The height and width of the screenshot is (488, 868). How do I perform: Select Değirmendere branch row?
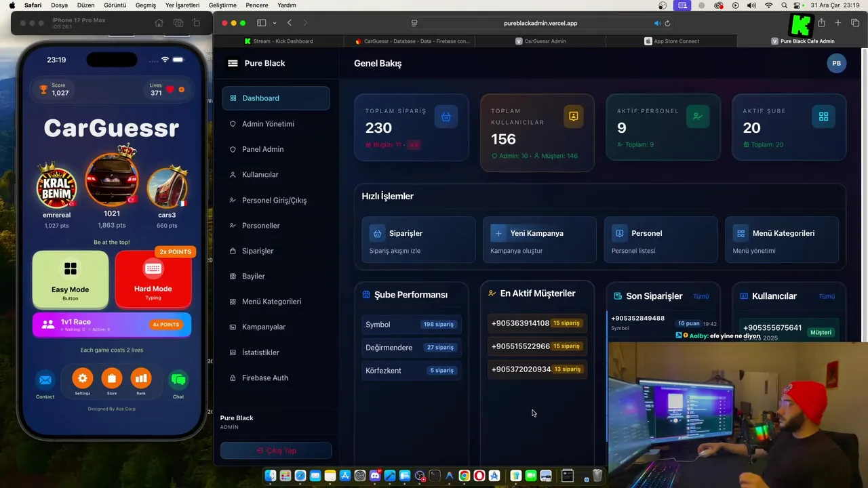(412, 347)
